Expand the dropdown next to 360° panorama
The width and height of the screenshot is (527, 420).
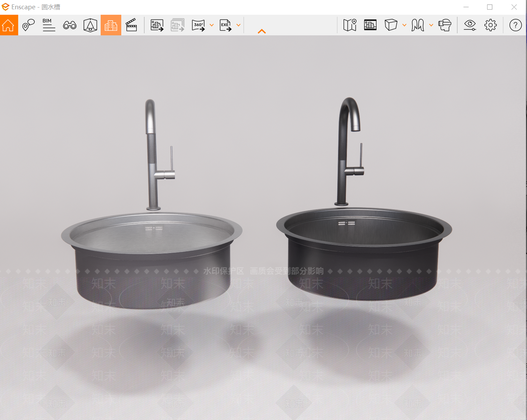212,25
